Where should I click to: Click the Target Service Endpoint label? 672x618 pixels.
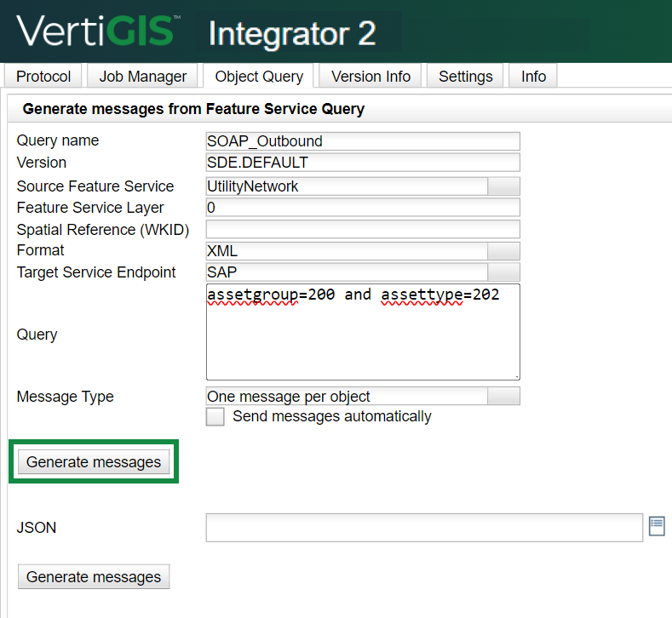tap(96, 272)
